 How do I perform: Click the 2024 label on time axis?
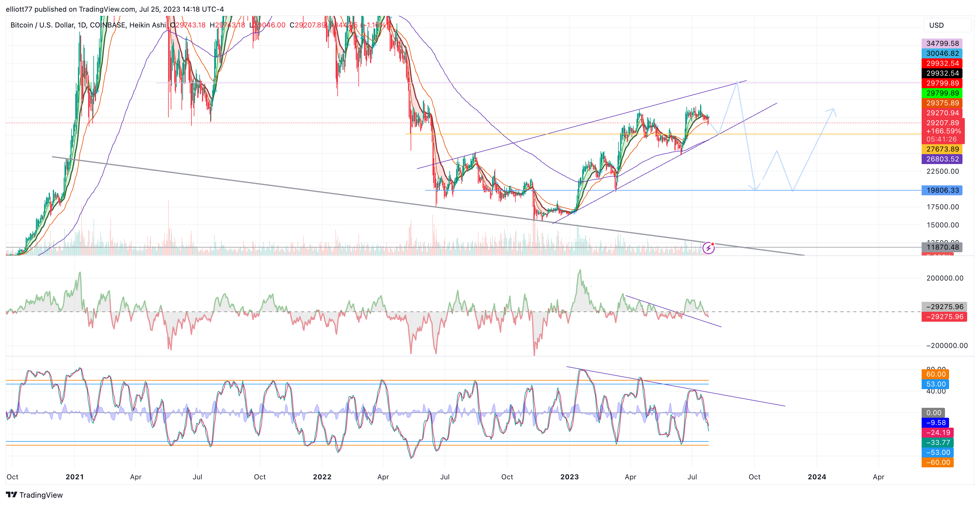pyautogui.click(x=817, y=477)
